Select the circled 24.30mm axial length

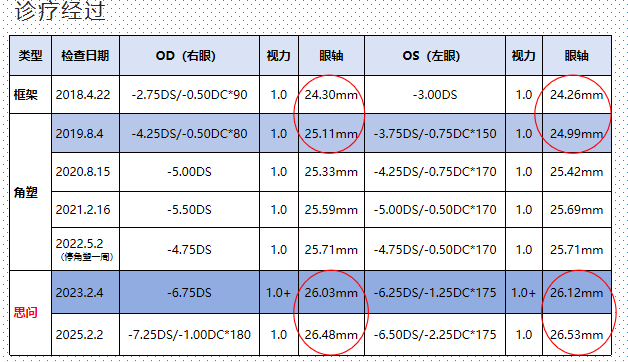[x=331, y=95]
